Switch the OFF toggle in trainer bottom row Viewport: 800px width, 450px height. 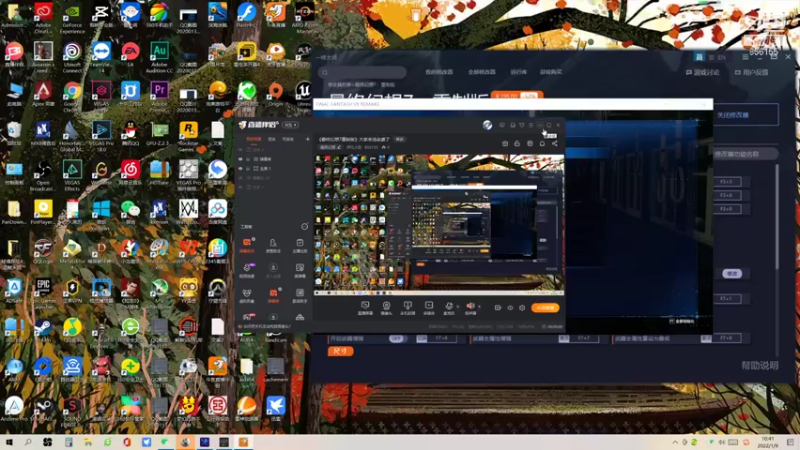(x=396, y=338)
